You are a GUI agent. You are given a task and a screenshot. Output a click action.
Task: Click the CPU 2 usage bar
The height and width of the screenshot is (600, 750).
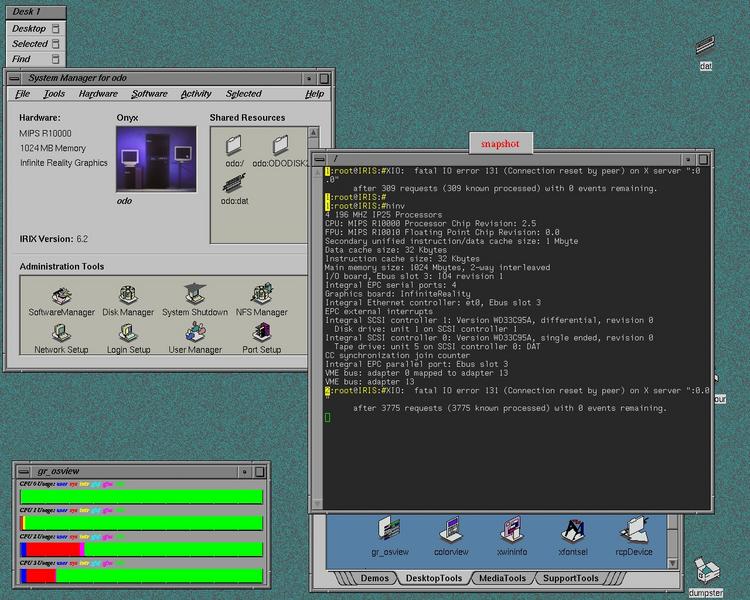[x=142, y=549]
